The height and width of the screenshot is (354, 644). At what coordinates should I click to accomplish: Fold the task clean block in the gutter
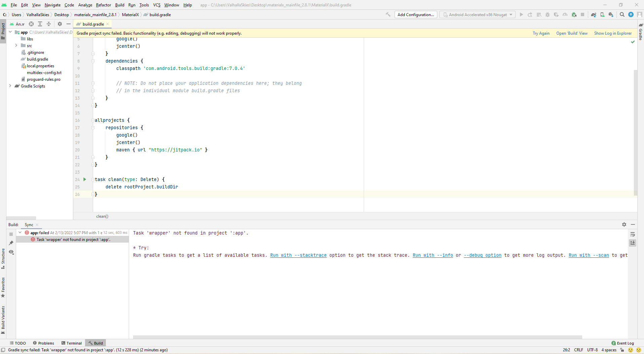93,179
